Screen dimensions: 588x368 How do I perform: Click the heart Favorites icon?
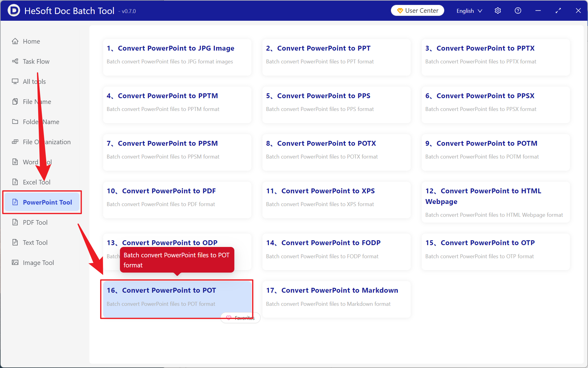(229, 318)
